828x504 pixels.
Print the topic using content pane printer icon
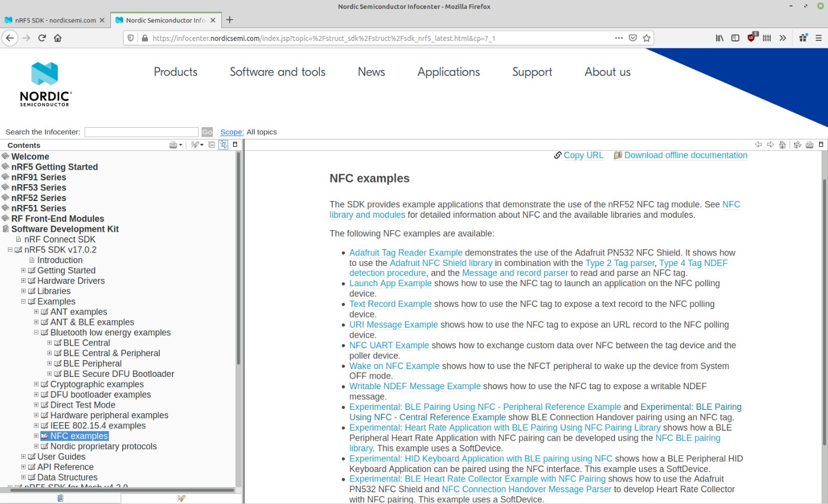(x=810, y=144)
